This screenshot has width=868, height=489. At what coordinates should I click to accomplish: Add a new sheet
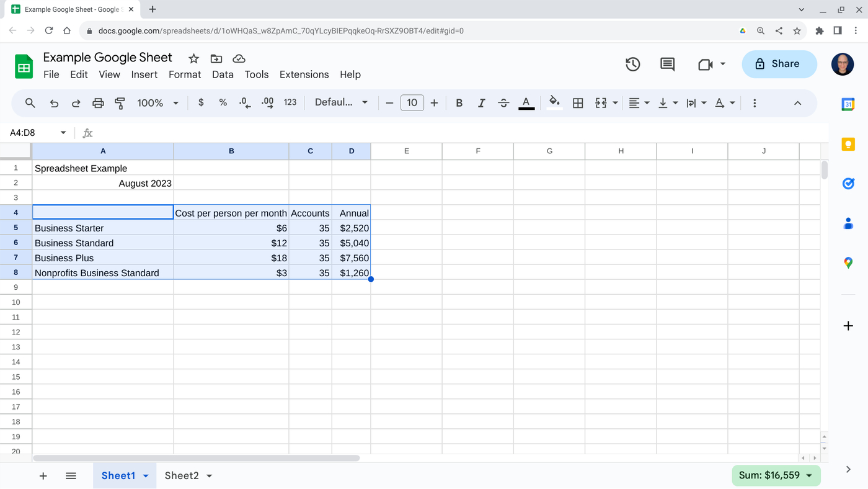(43, 475)
